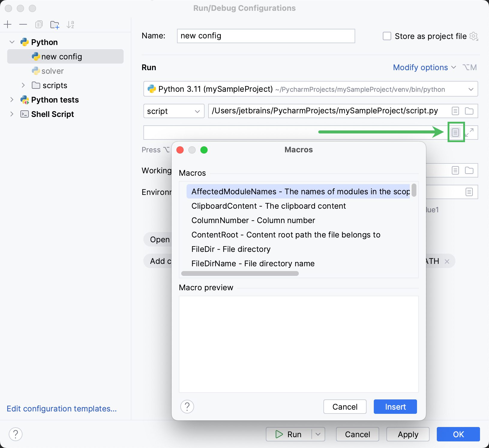Open help in the Macros dialog

click(187, 407)
